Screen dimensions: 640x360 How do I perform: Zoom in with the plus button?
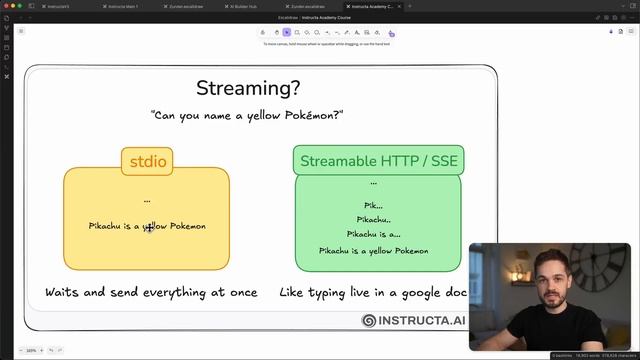41,350
